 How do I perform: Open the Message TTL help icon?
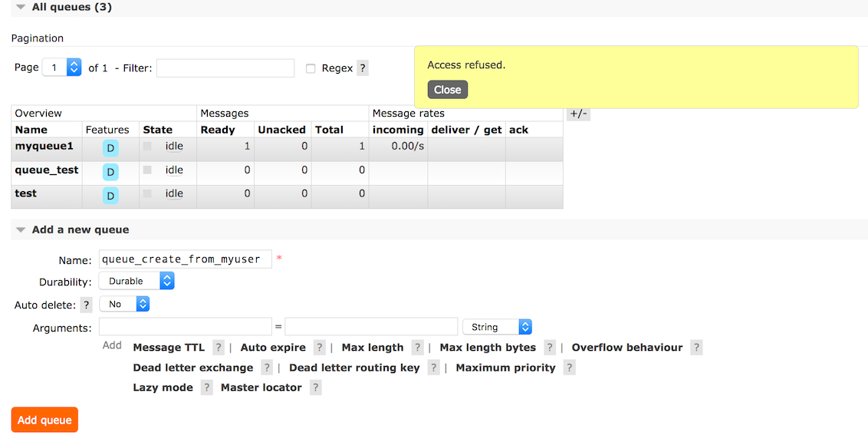click(x=219, y=348)
